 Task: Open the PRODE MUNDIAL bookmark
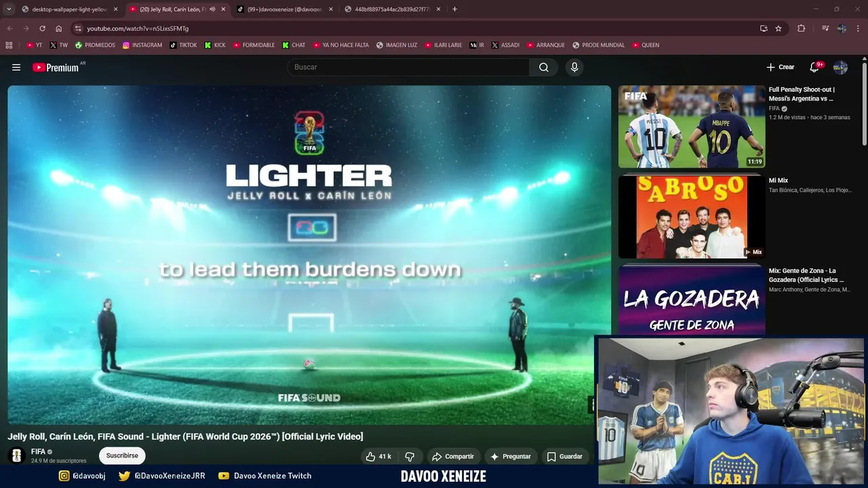(598, 45)
